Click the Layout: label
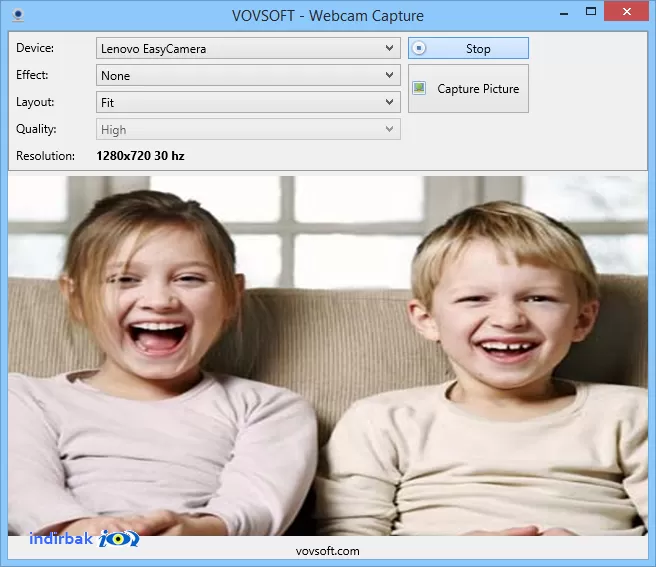The image size is (656, 567). click(x=35, y=102)
